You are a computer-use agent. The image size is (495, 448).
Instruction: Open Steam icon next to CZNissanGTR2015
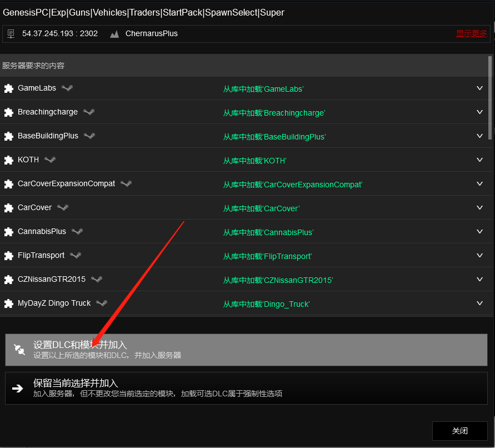coord(97,279)
